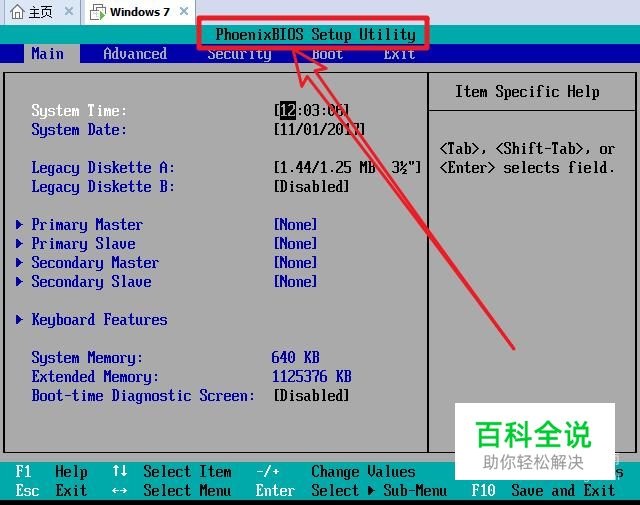Image resolution: width=640 pixels, height=505 pixels.
Task: Click the F1 Help hint
Action: pos(51,472)
